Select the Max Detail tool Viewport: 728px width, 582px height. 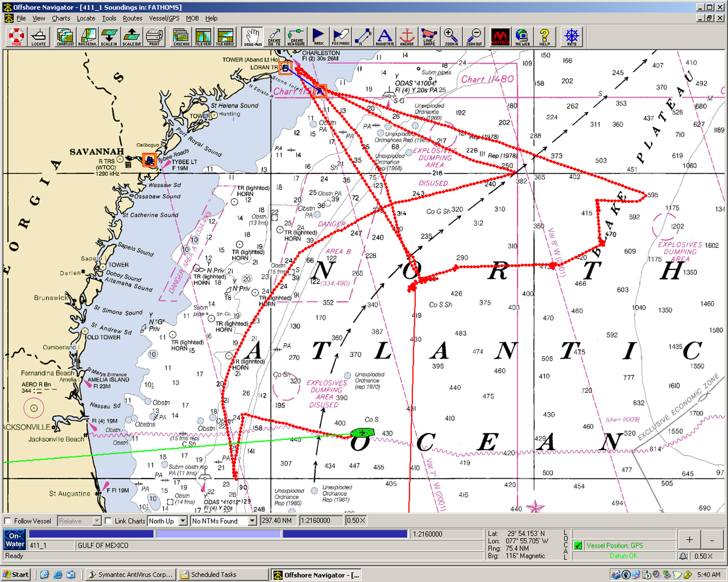[x=87, y=37]
